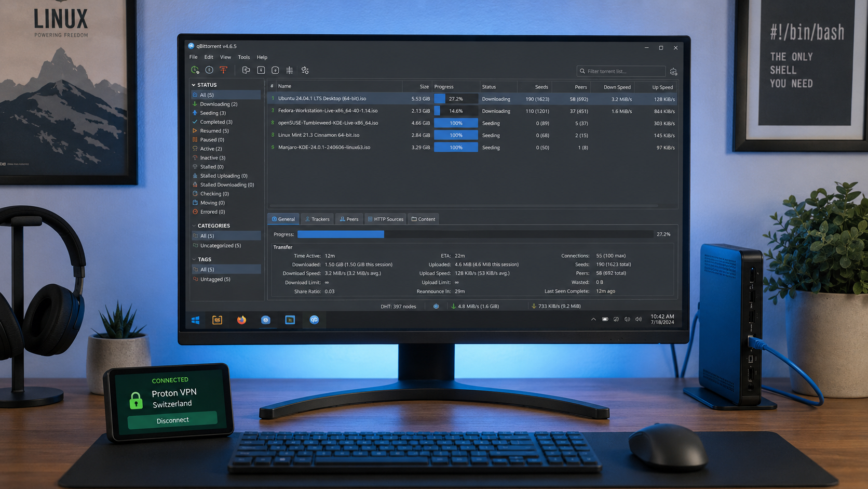Show hidden system tray icons chevron

[x=593, y=319]
